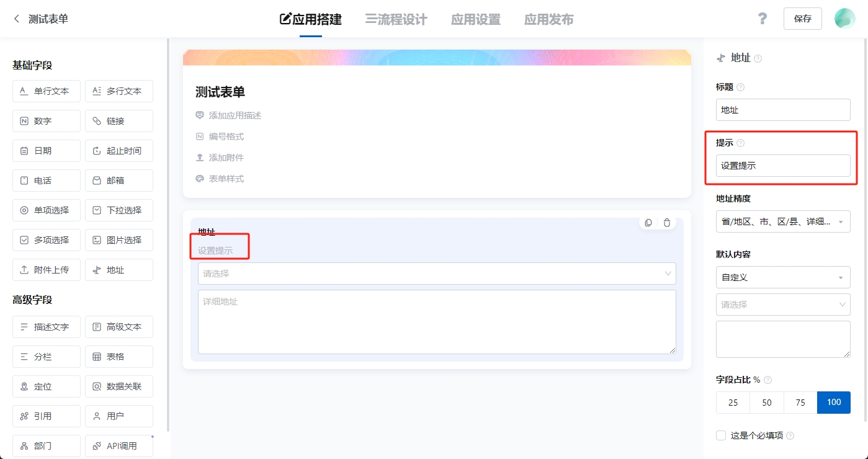Click 添加应用描述 link
Viewport: 868px width, 459px height.
coord(235,115)
